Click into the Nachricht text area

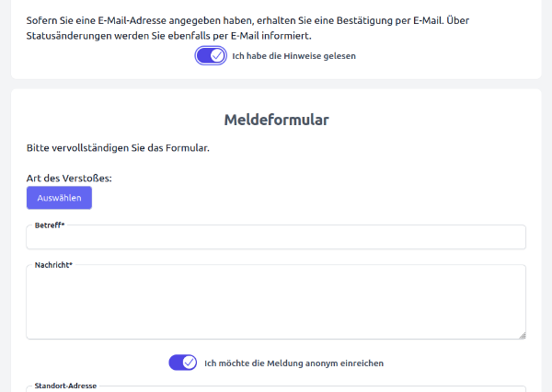[x=276, y=304]
